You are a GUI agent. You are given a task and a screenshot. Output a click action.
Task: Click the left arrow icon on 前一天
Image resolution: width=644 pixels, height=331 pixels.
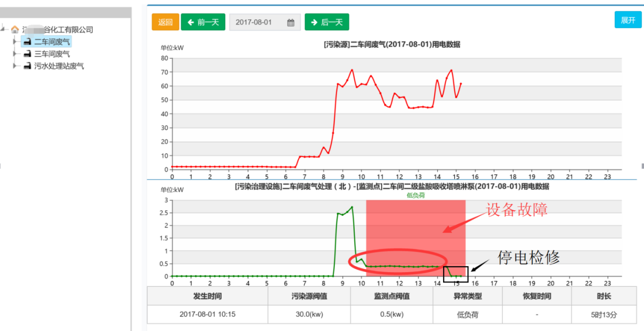pos(191,22)
